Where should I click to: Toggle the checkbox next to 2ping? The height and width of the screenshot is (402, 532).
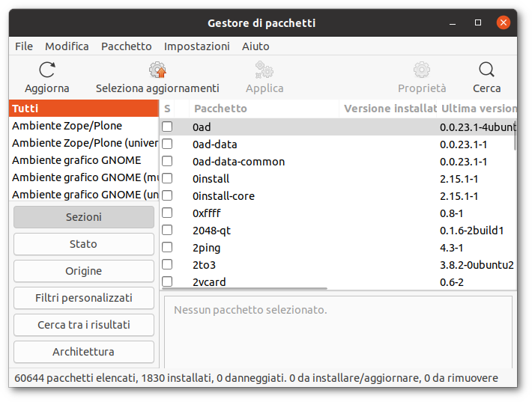coord(167,247)
